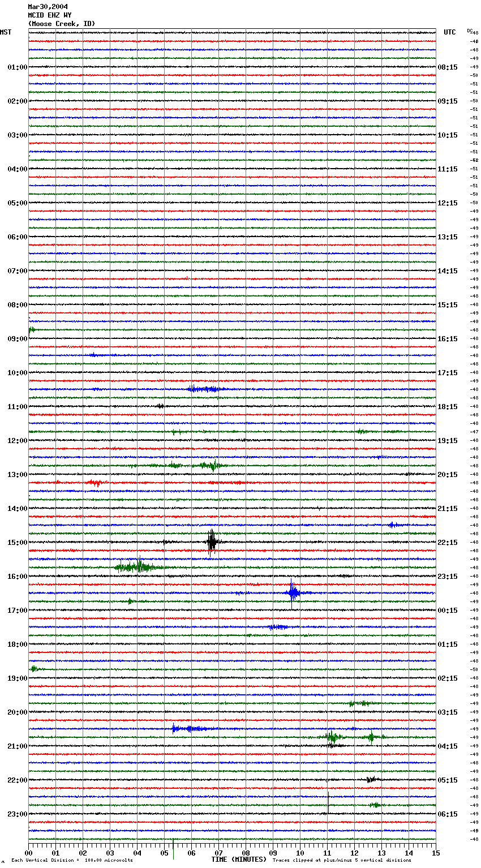481x868 pixels.
Task: Click the 10:15 UTC time label
Action: tap(448, 135)
